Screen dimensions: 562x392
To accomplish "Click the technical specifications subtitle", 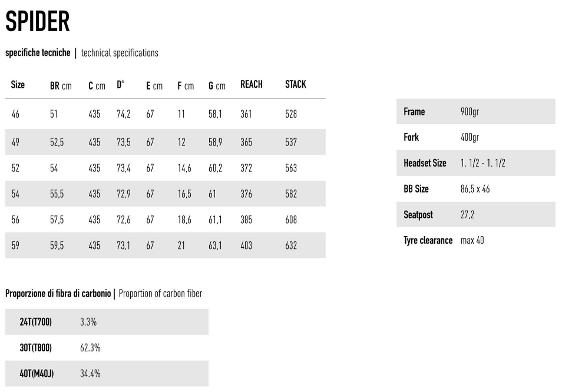I will (120, 53).
